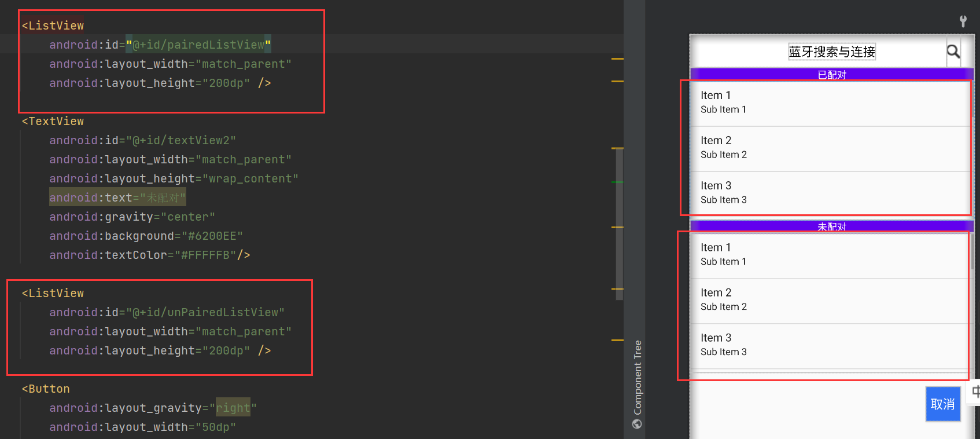Click the highlighted android:text="未配对" line

click(117, 197)
